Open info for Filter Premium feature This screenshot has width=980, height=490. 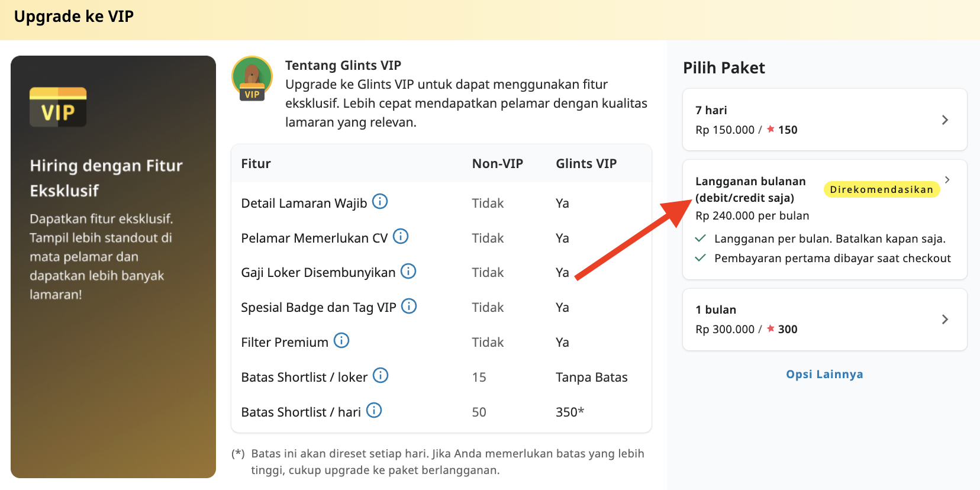[x=341, y=340]
